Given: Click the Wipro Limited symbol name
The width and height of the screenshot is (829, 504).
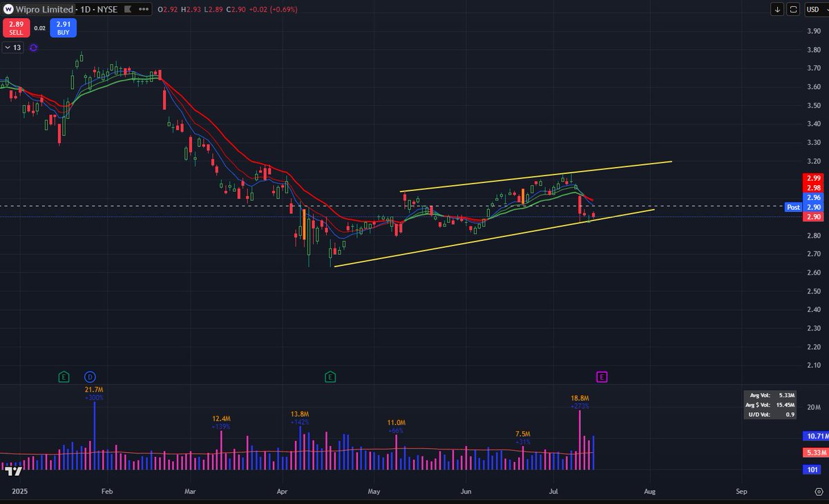Looking at the screenshot, I should pos(44,9).
